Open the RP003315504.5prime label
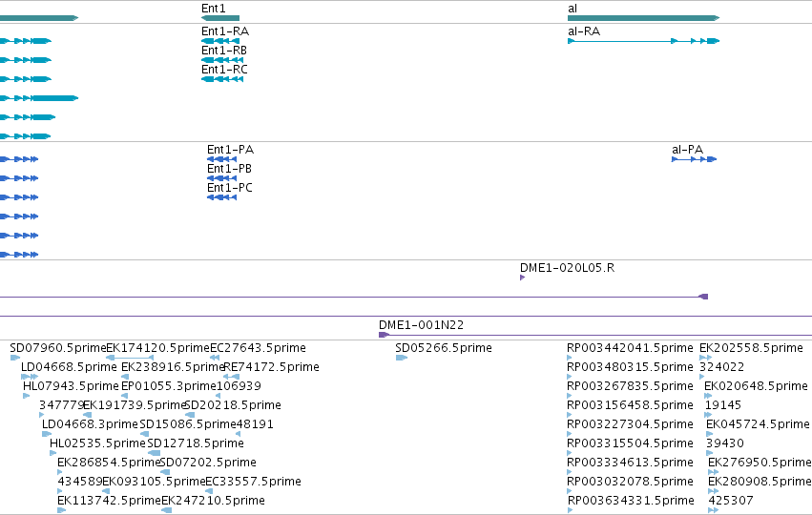812x515 pixels. click(x=631, y=443)
